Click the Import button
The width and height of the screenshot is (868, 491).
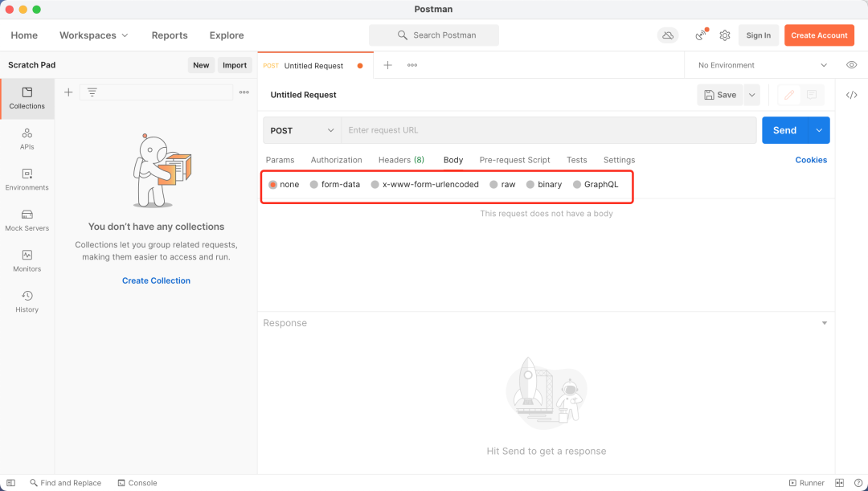[x=235, y=65]
